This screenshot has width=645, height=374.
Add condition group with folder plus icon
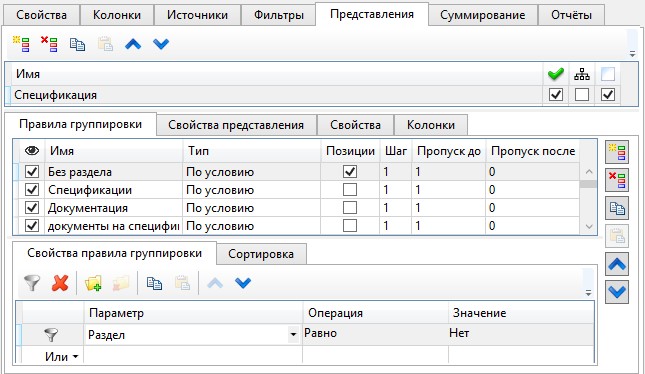(x=93, y=283)
